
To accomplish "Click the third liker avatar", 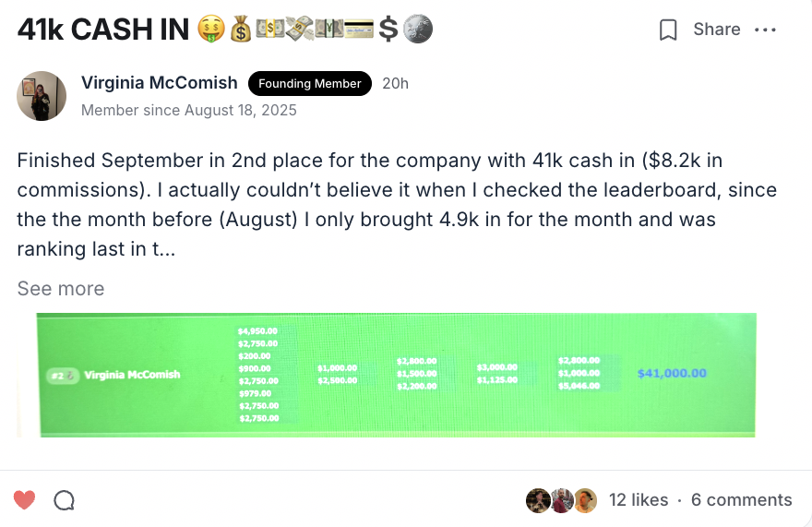I will click(x=586, y=500).
